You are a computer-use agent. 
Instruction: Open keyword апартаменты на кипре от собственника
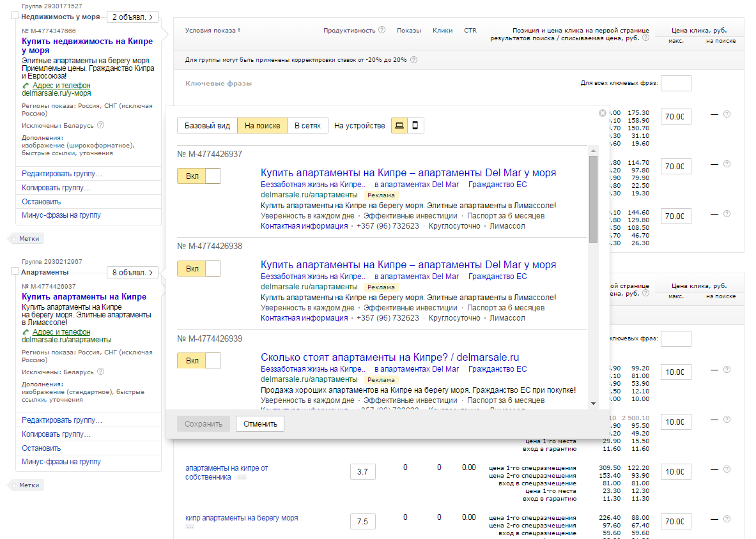[227, 473]
